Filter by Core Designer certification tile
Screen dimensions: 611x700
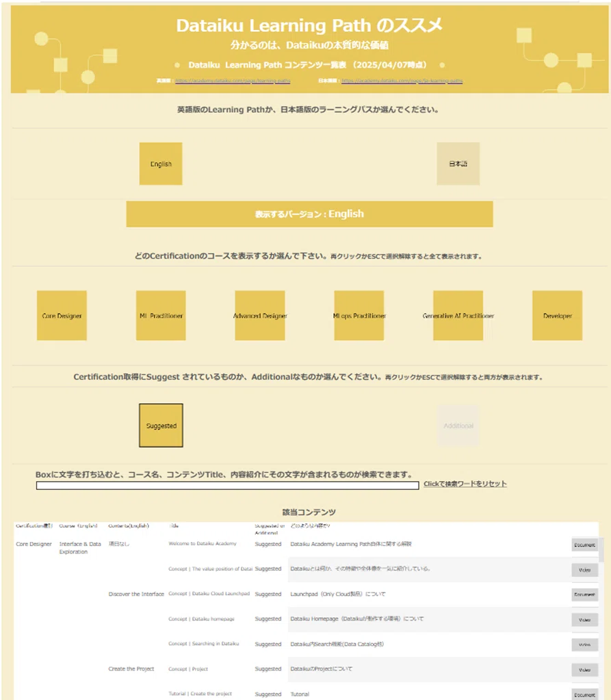(62, 315)
